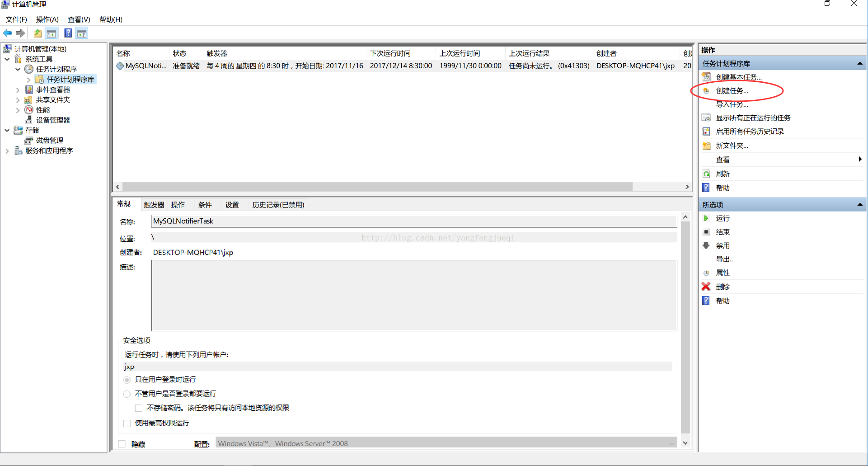Select 只在用户登录时运行 radio button
The image size is (868, 466).
coord(127,380)
